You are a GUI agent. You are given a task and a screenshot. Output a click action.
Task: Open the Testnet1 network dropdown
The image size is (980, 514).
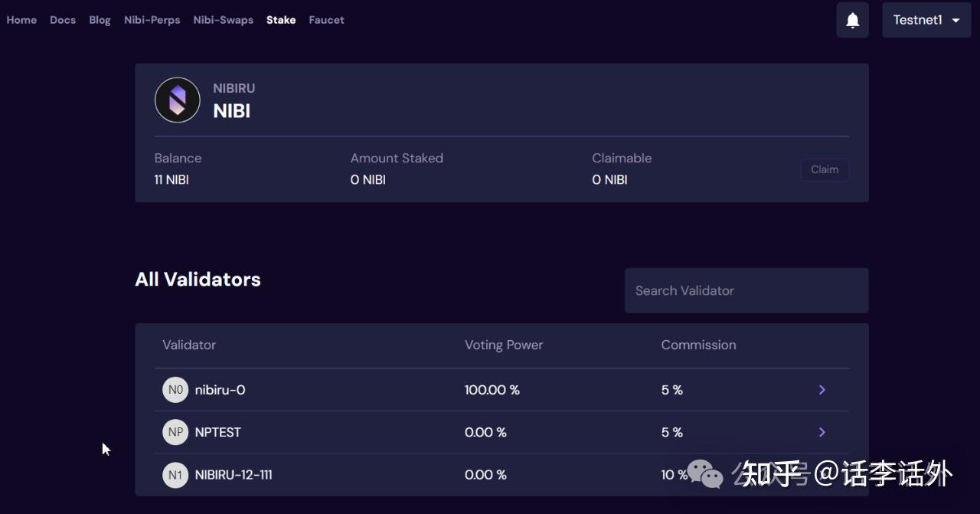[926, 21]
